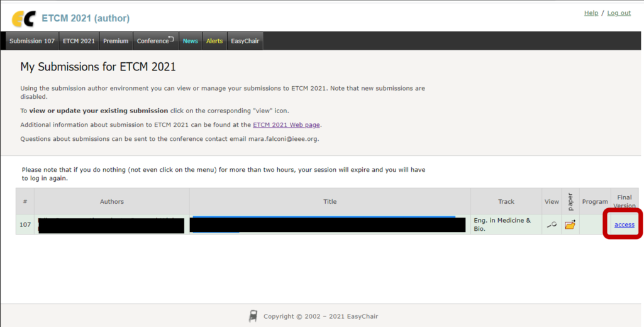Open the Conference menu item
Screen dimensions: 644x327
[156, 41]
